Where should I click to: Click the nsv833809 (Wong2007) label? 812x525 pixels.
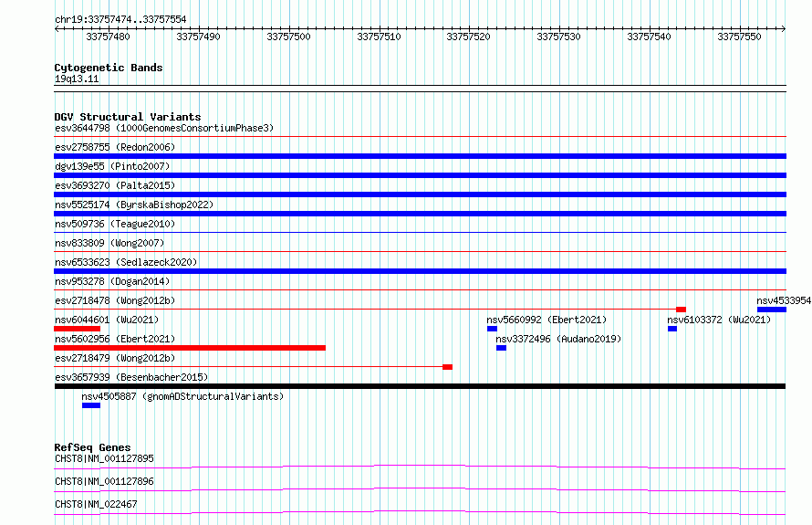point(109,243)
